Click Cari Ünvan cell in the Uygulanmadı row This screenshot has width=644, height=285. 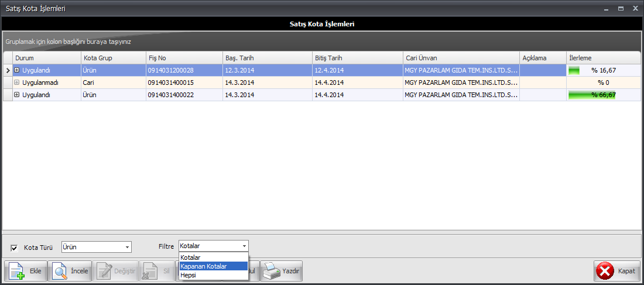tap(461, 83)
